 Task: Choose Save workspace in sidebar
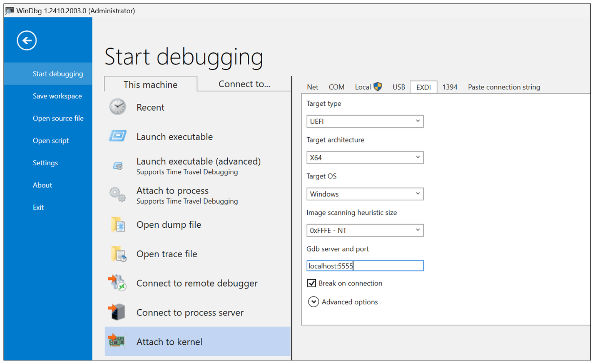(x=48, y=96)
